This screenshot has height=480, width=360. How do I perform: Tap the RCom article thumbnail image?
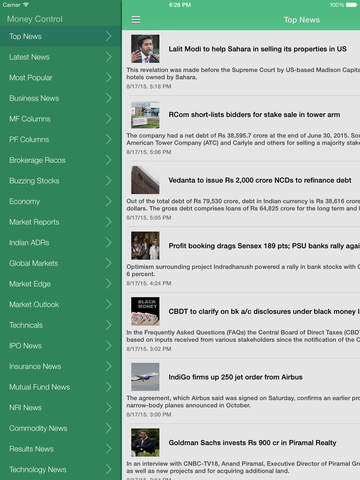coord(145,115)
